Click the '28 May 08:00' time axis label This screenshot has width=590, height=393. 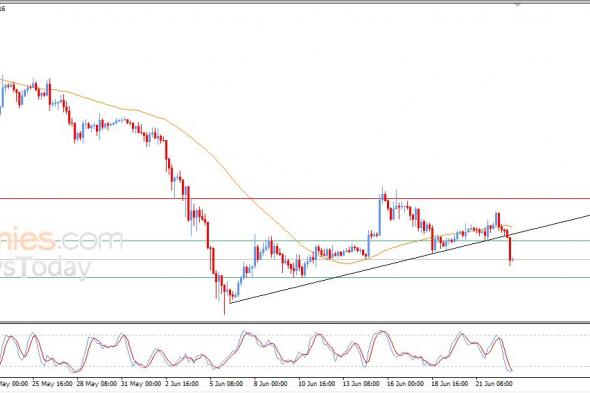[x=97, y=384]
